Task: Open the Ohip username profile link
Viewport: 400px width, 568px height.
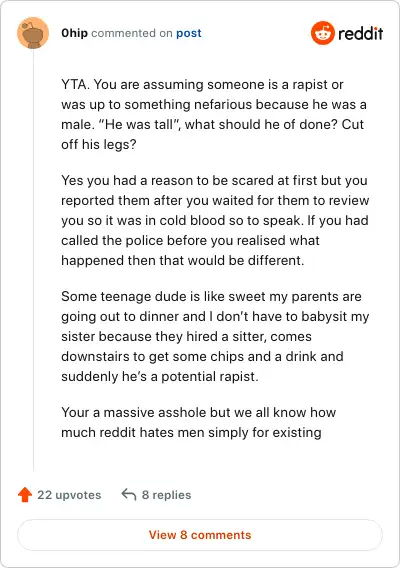Action: point(74,33)
